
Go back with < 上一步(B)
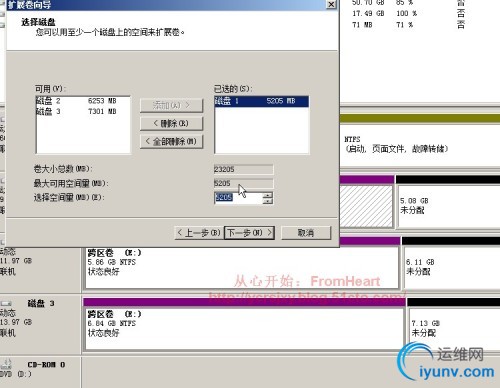click(x=199, y=233)
